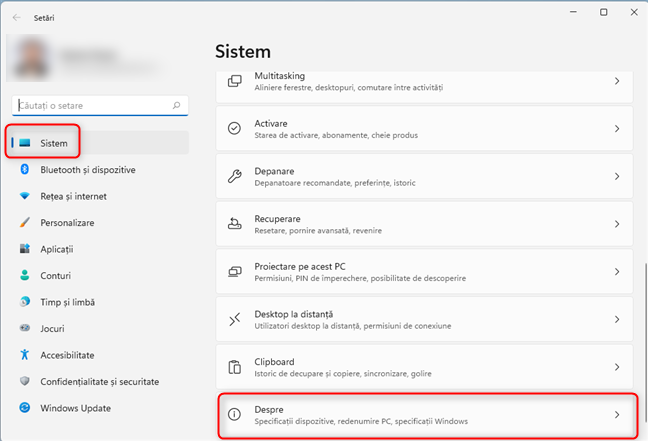Focus the Căutați o setare search field
The width and height of the screenshot is (648, 441).
90,104
